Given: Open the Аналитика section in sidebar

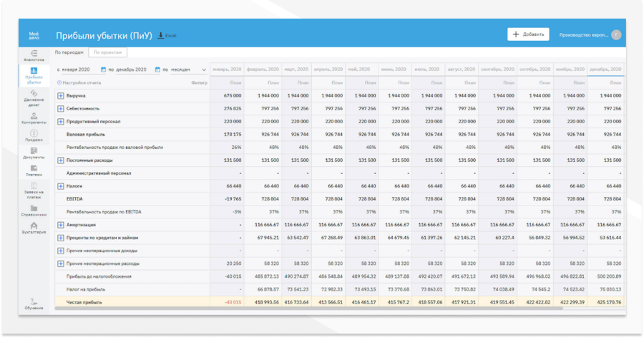Looking at the screenshot, I should click(34, 56).
